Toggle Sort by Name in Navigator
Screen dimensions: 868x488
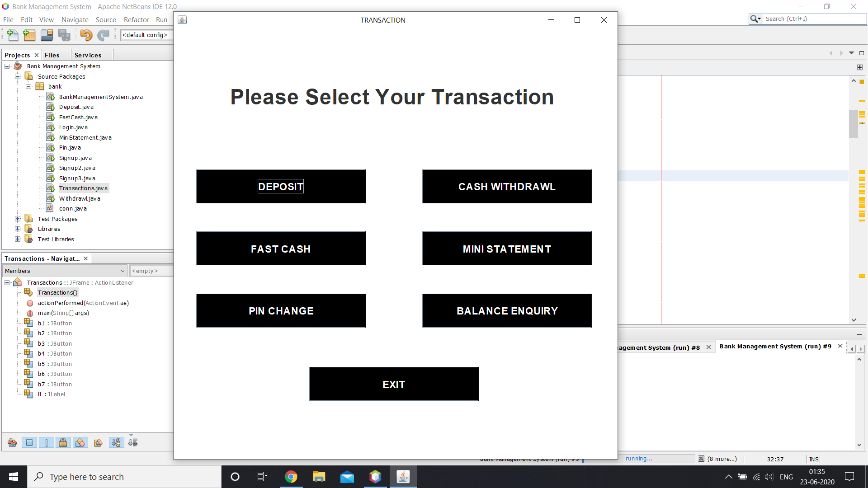[x=116, y=443]
